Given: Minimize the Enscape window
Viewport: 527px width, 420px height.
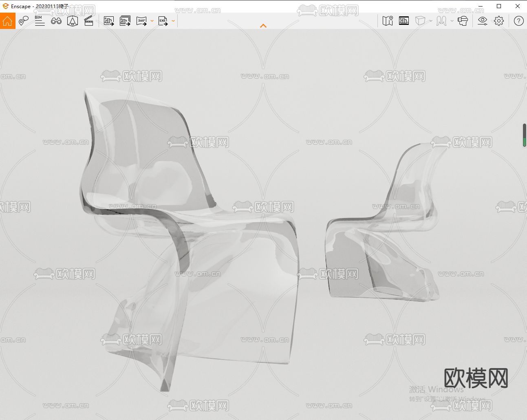Looking at the screenshot, I should point(480,6).
